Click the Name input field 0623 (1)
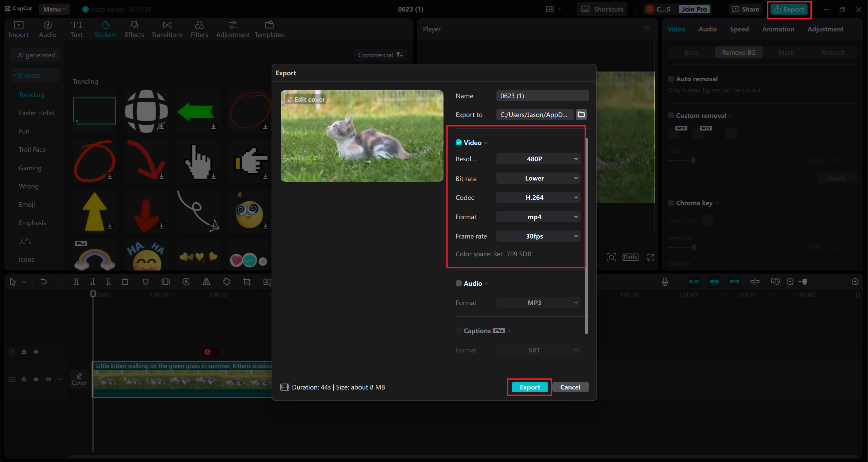This screenshot has height=462, width=868. coord(542,96)
